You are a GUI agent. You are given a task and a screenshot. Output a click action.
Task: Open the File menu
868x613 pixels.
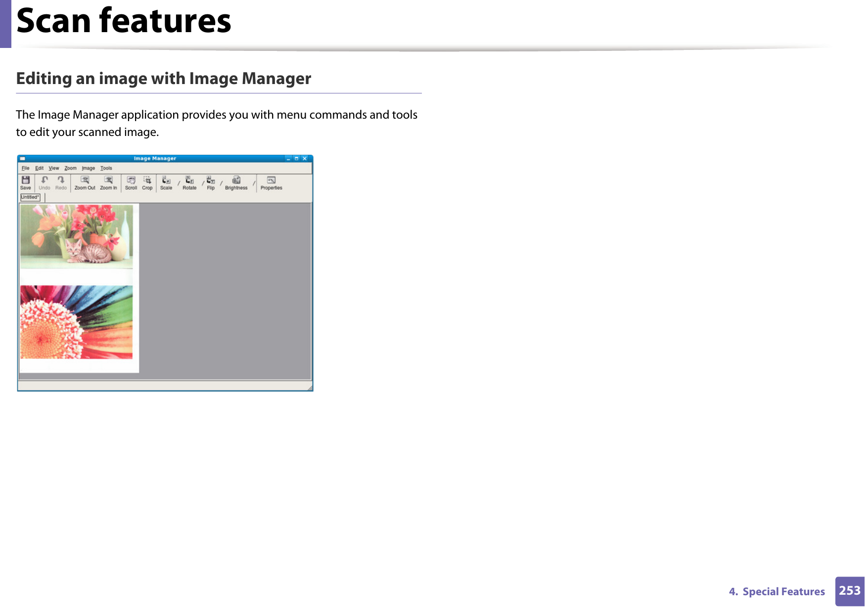pos(26,168)
